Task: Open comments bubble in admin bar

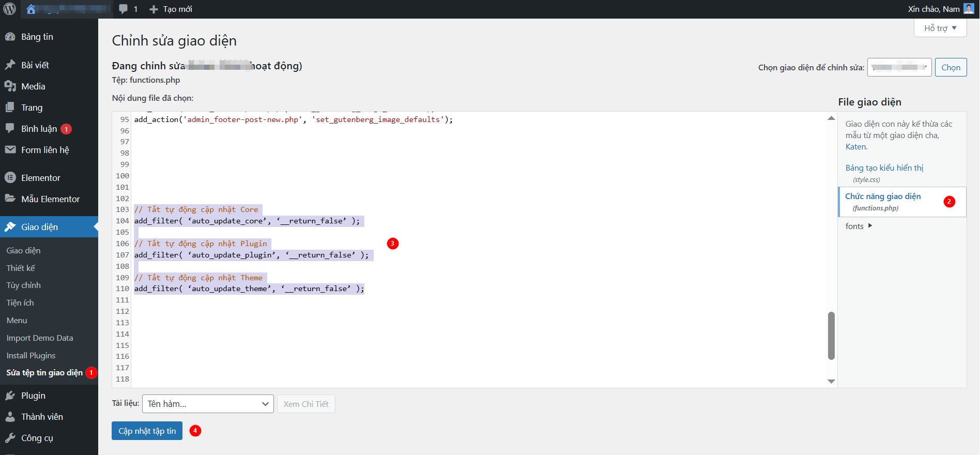Action: pos(123,9)
